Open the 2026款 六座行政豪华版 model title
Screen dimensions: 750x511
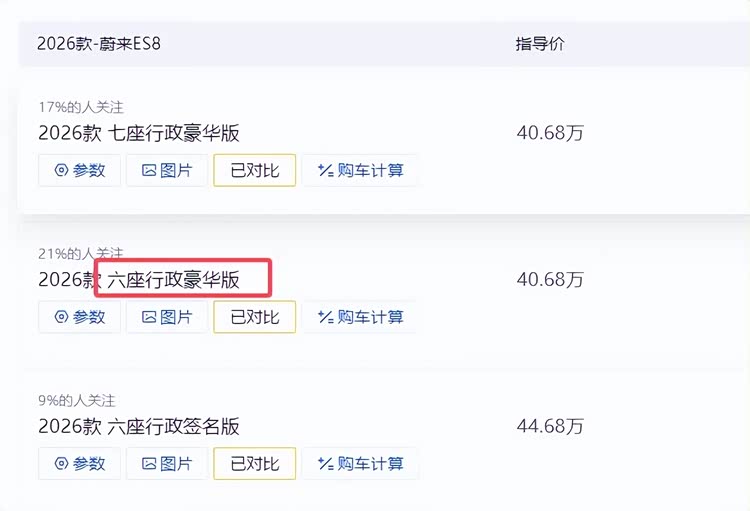point(139,280)
